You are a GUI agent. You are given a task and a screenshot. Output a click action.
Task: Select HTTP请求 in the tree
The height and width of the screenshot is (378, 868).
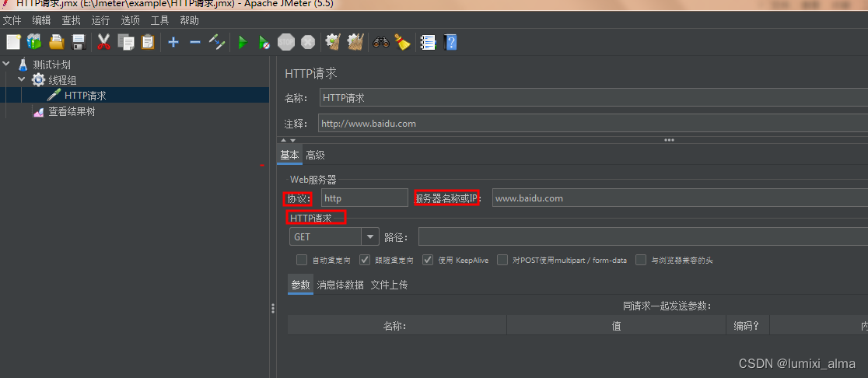click(x=86, y=95)
